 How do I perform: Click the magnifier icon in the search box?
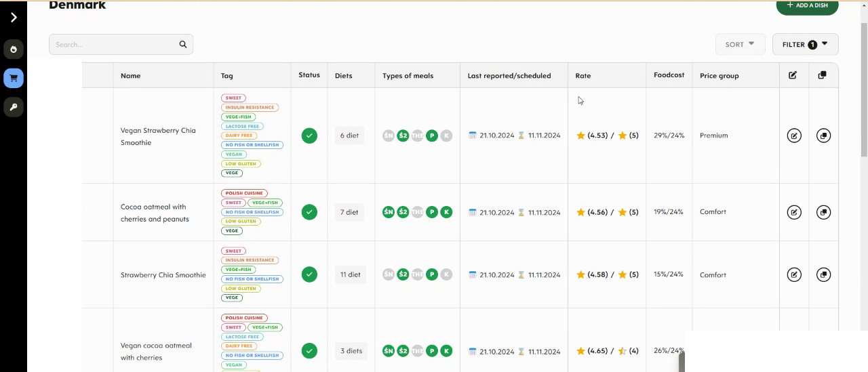[x=182, y=45]
